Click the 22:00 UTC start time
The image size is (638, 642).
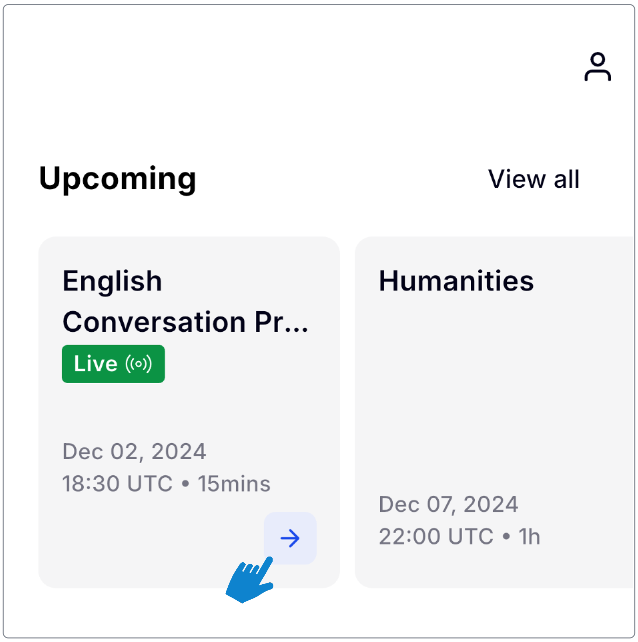tap(436, 537)
